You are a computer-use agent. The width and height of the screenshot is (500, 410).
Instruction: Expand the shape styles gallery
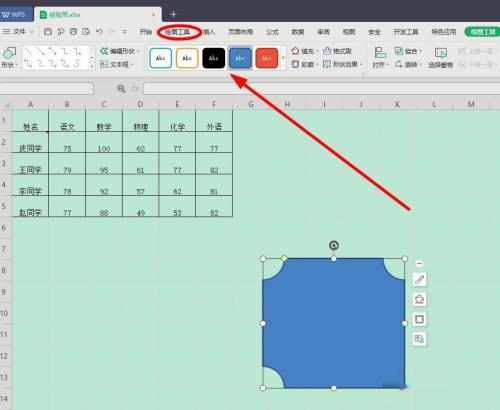tap(283, 58)
